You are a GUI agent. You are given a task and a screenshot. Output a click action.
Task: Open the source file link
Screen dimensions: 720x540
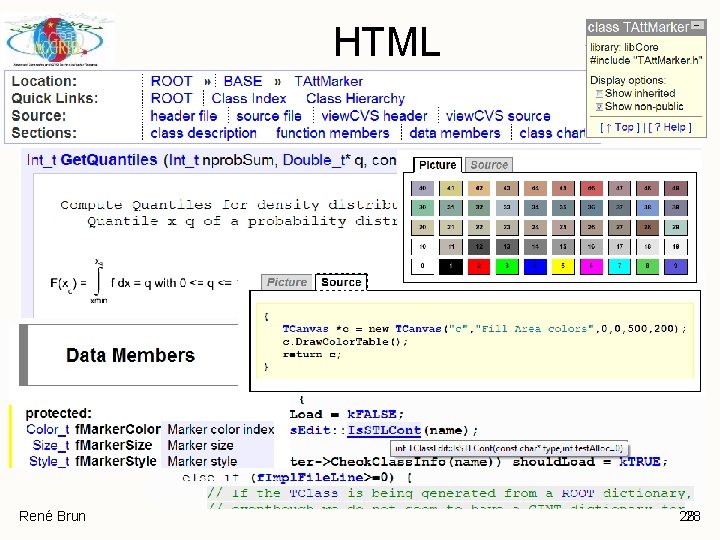pos(269,116)
